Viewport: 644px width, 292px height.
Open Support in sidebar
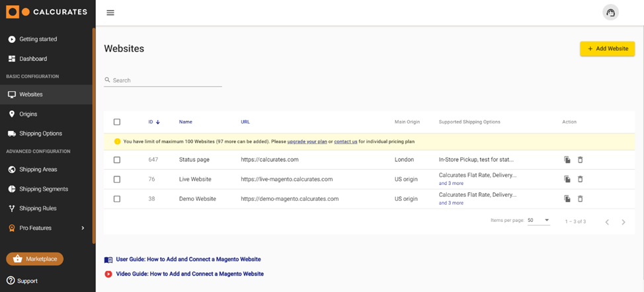22,281
